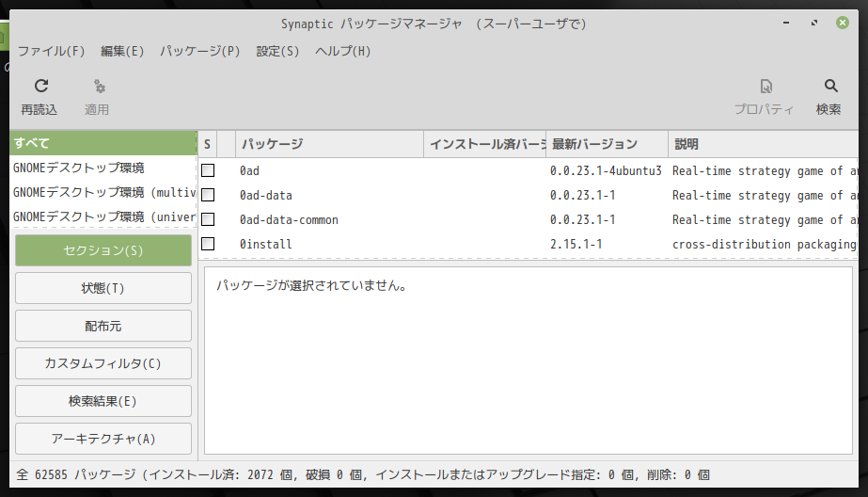This screenshot has width=868, height=497.
Task: Show 検索結果(E) search results
Action: (x=103, y=401)
